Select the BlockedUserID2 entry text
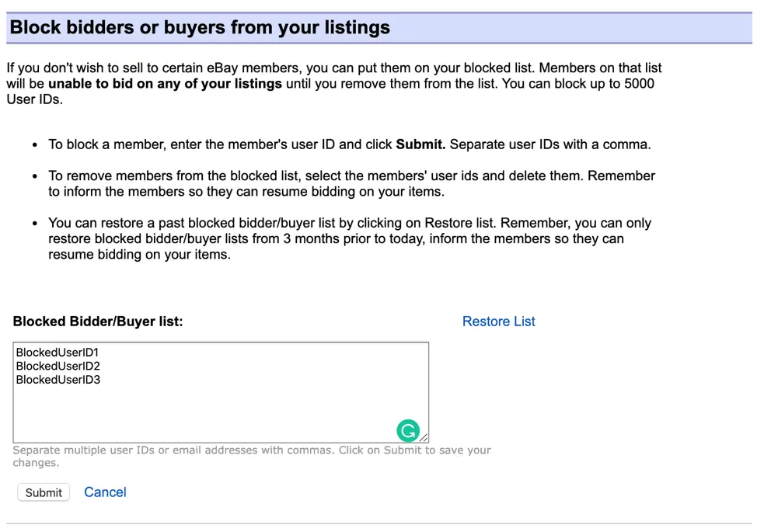The image size is (757, 532). click(x=58, y=366)
